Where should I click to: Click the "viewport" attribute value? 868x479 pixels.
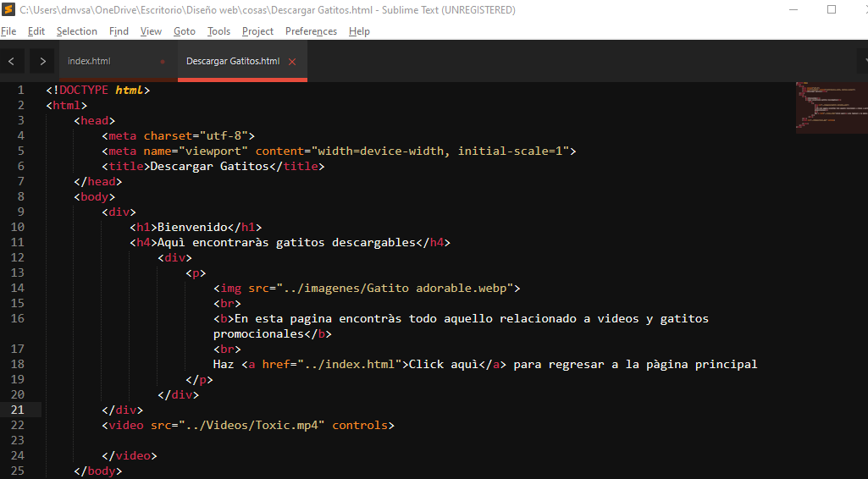[213, 151]
